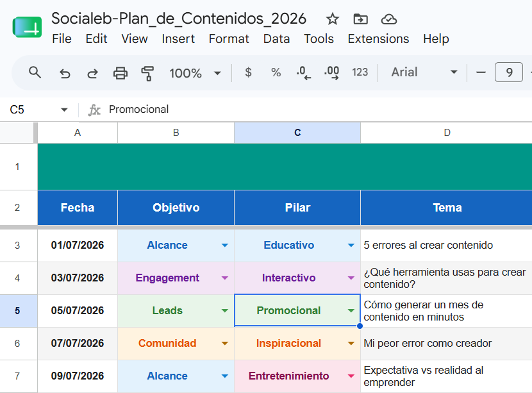Select the Objetivo header cell
The height and width of the screenshot is (393, 532).
pos(176,207)
